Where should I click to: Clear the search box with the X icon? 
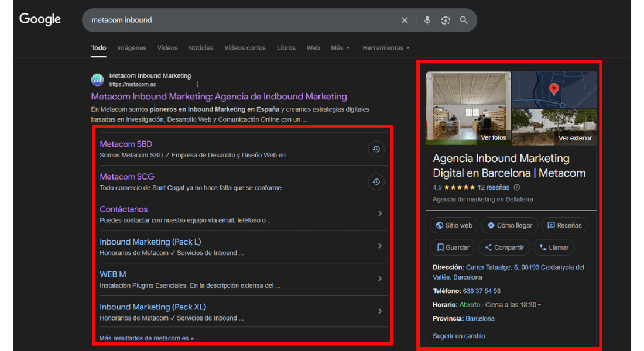[x=405, y=20]
